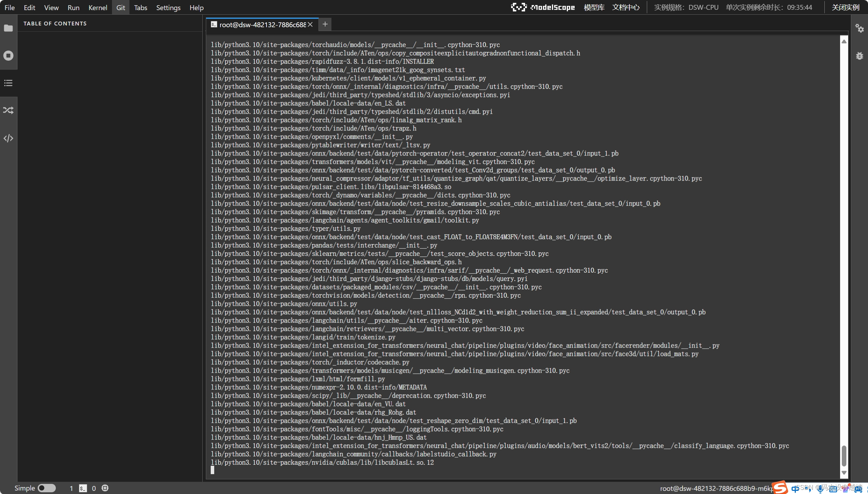Click the remaining time 09:35:44 label

pyautogui.click(x=769, y=7)
